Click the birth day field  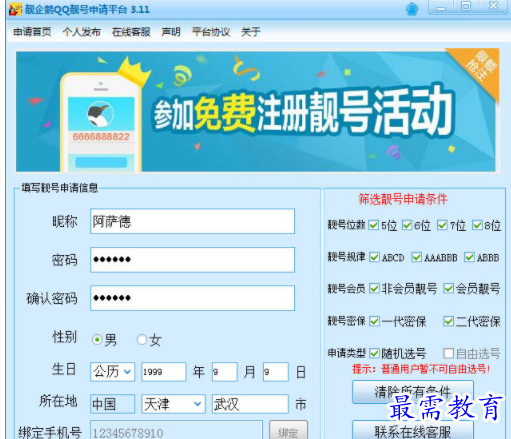[276, 372]
